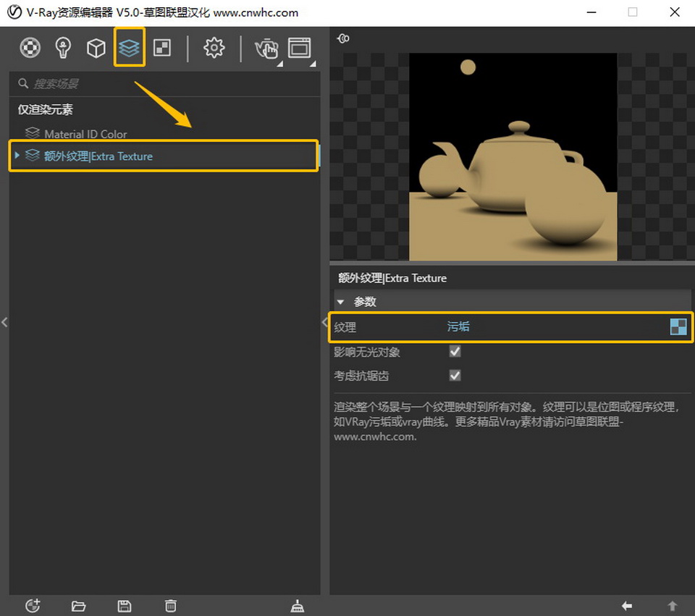Viewport: 695px width, 616px height.
Task: Collapse the left panel with side arrow
Action: (4, 322)
